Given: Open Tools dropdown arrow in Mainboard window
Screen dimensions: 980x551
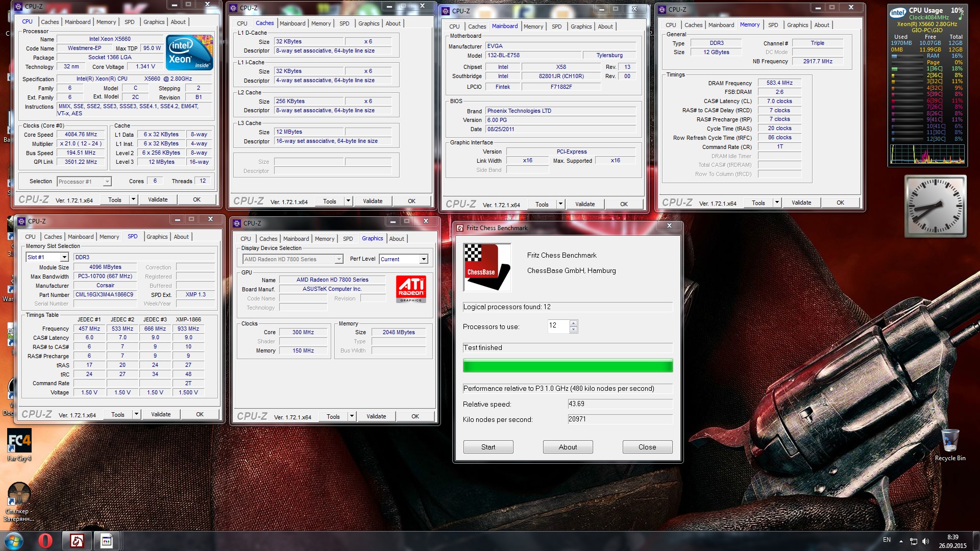Looking at the screenshot, I should pos(560,204).
